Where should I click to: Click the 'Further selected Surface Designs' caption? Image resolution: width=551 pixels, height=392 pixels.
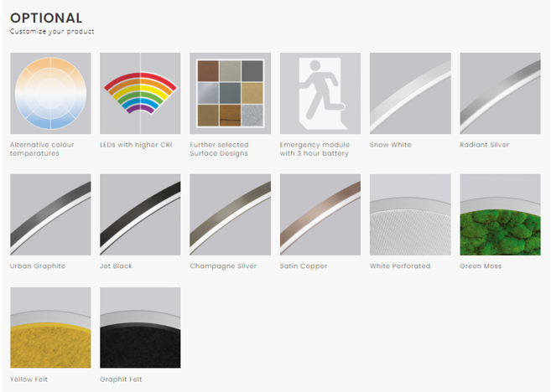point(219,149)
